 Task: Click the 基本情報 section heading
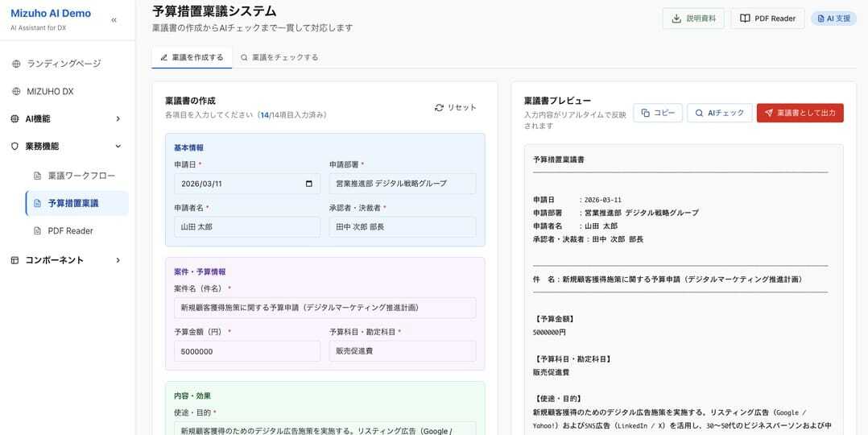click(x=188, y=148)
